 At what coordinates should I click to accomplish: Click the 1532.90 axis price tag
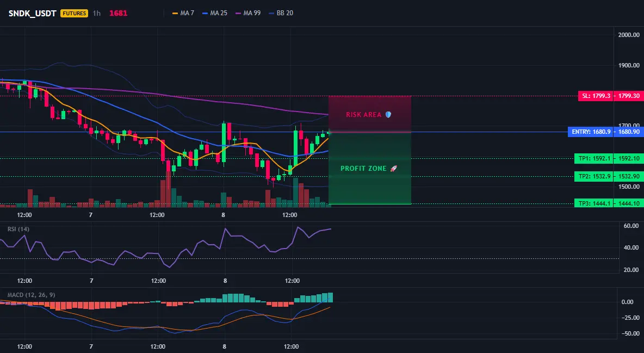(x=629, y=177)
